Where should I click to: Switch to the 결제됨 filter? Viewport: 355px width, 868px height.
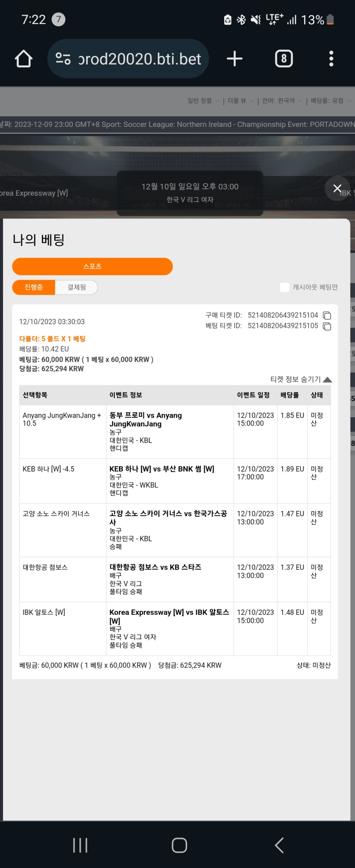(76, 287)
